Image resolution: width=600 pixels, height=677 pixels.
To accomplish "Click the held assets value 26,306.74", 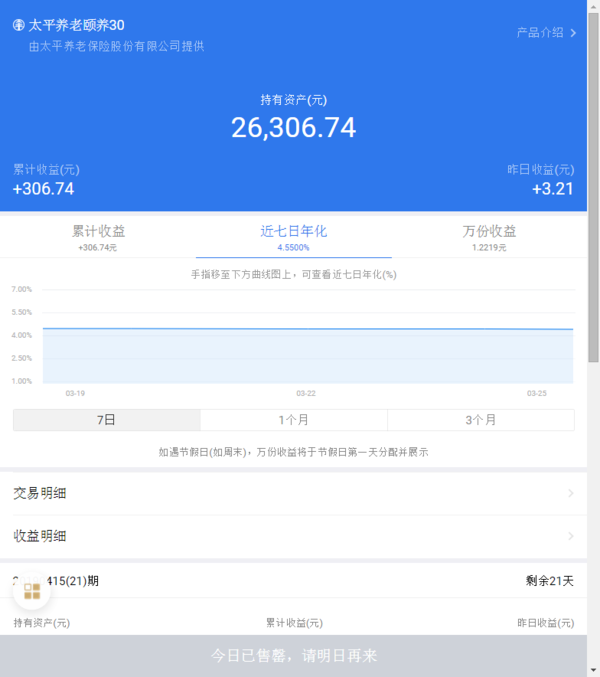I will pyautogui.click(x=294, y=128).
